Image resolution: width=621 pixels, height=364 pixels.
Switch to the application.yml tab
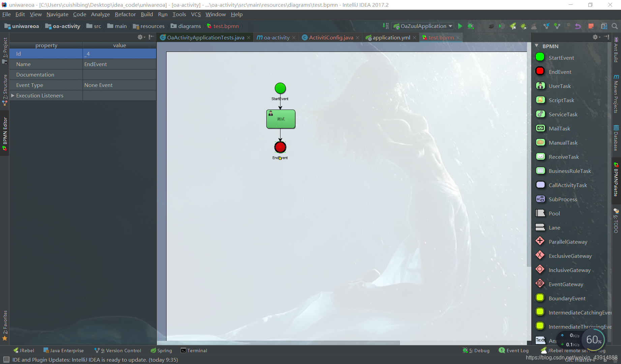click(x=391, y=37)
